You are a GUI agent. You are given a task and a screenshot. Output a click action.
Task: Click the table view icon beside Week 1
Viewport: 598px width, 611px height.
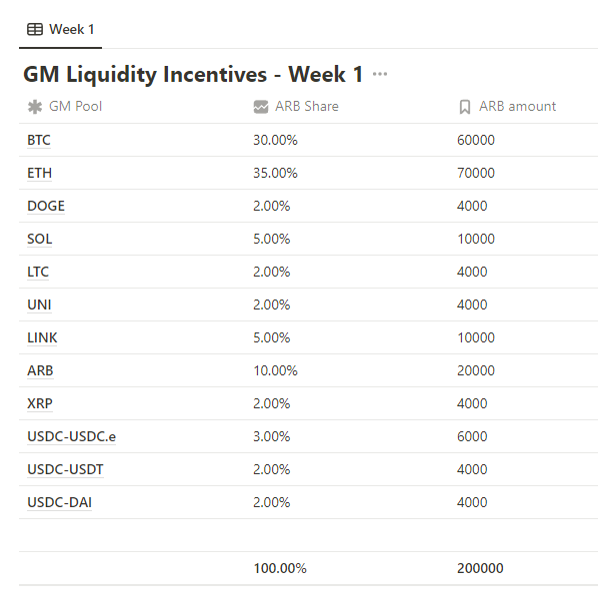(35, 29)
